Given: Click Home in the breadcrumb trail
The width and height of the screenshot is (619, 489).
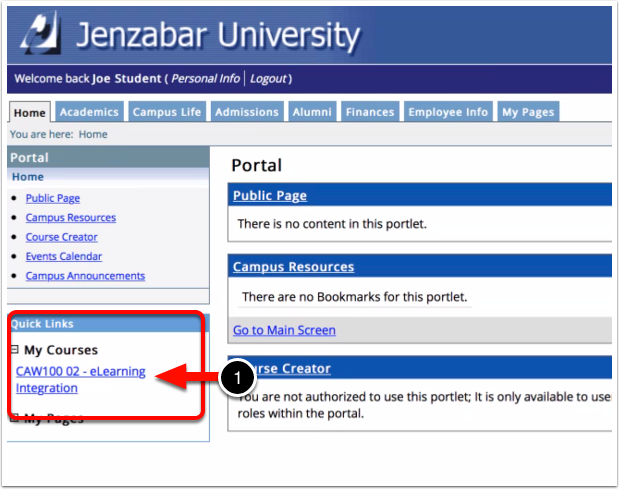Looking at the screenshot, I should pos(93,134).
